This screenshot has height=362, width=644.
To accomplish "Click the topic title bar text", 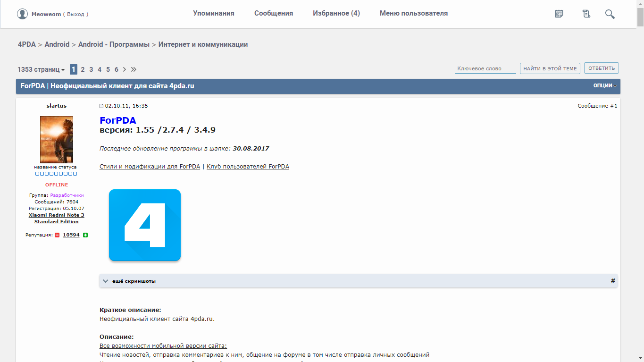I will point(108,86).
